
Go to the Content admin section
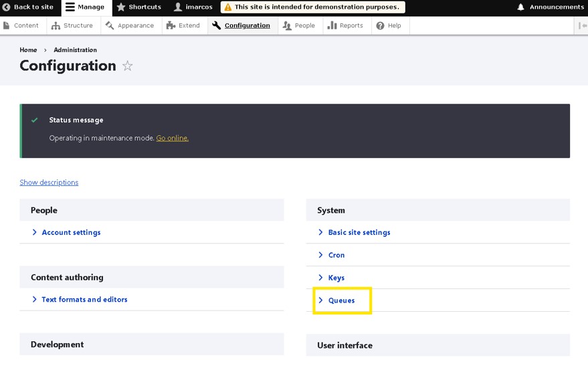point(21,25)
